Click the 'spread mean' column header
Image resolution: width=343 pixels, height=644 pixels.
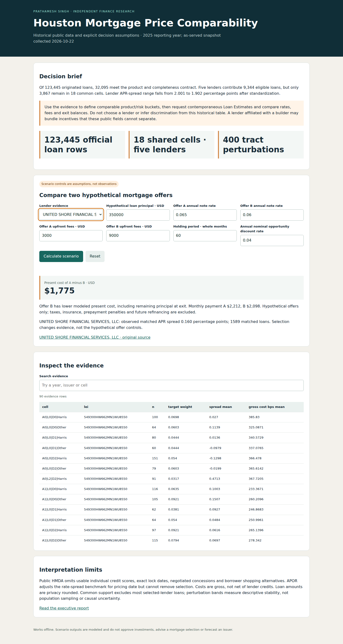pos(220,407)
